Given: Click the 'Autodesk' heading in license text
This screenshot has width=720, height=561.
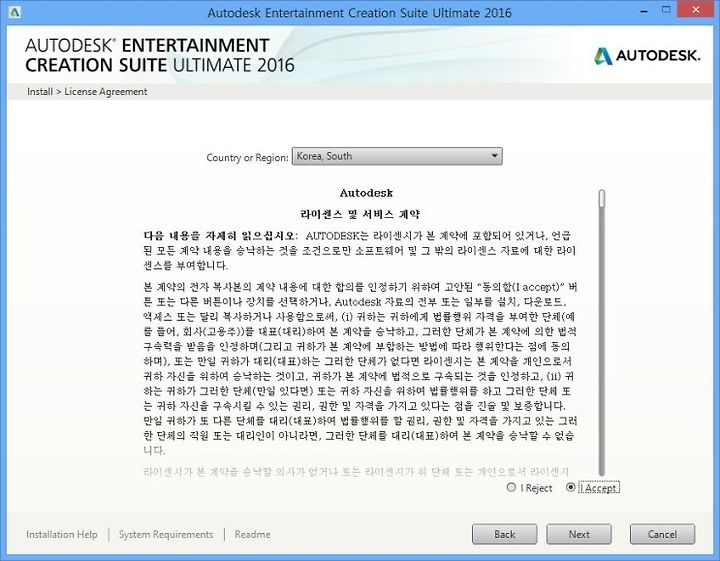Looking at the screenshot, I should click(366, 193).
